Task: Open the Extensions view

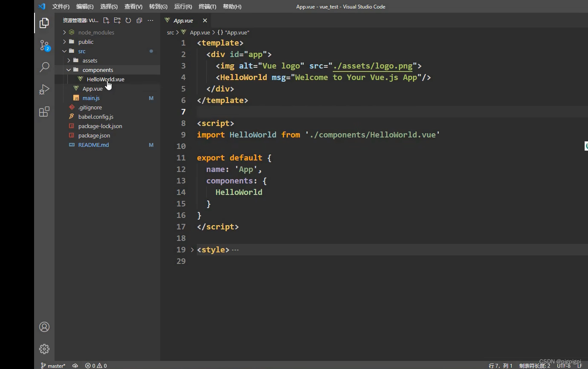Action: click(x=44, y=112)
